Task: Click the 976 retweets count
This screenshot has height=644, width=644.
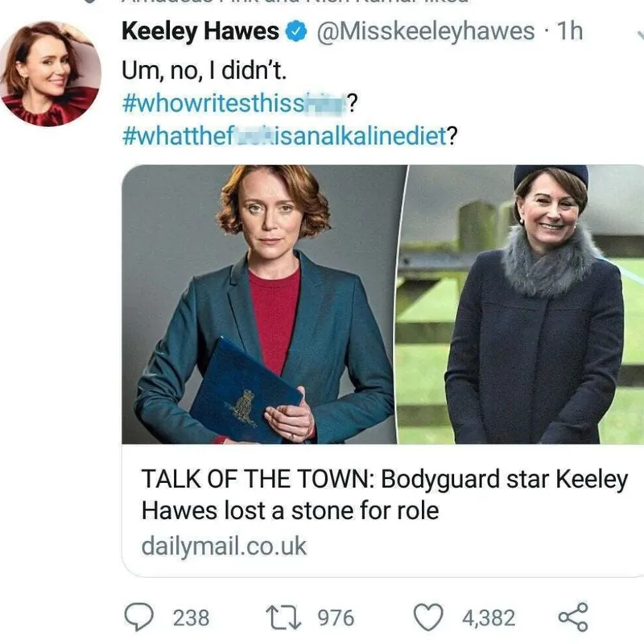Action: [x=336, y=617]
